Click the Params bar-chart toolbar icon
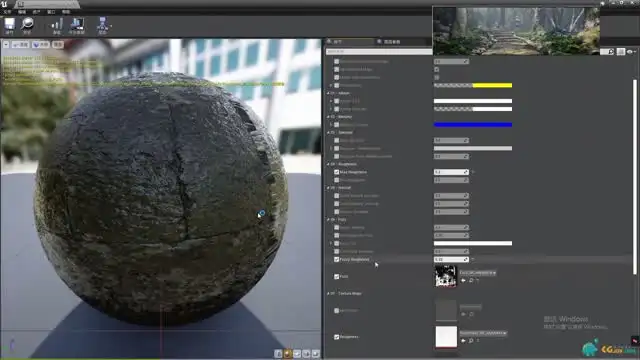This screenshot has height=360, width=640. (x=57, y=24)
